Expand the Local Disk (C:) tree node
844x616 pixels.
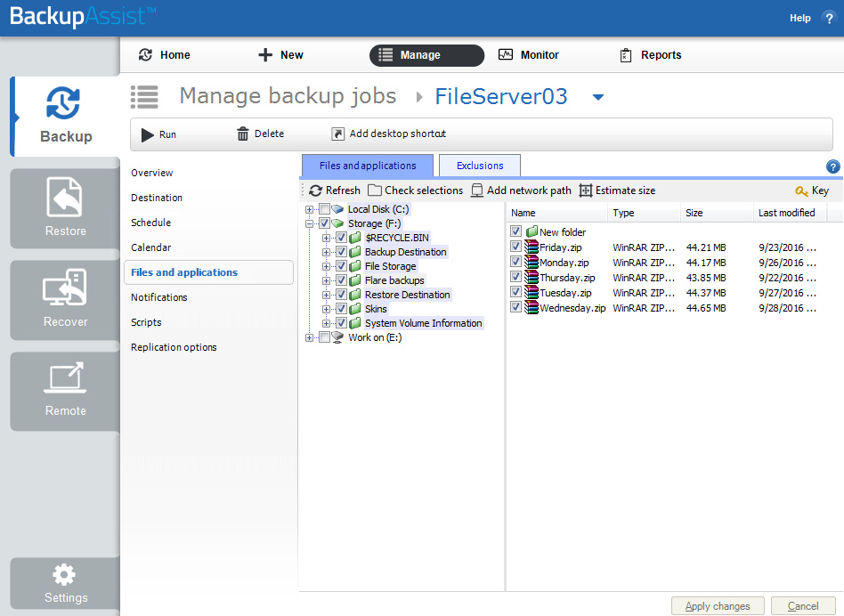(x=309, y=209)
